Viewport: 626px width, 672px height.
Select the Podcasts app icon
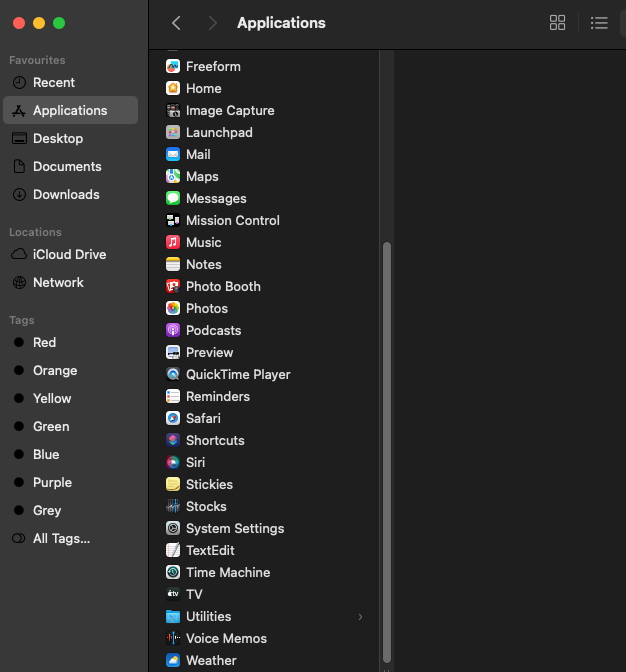click(173, 330)
